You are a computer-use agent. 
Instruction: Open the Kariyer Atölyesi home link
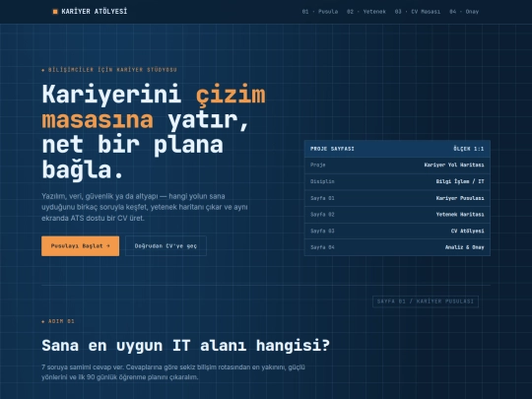point(90,12)
